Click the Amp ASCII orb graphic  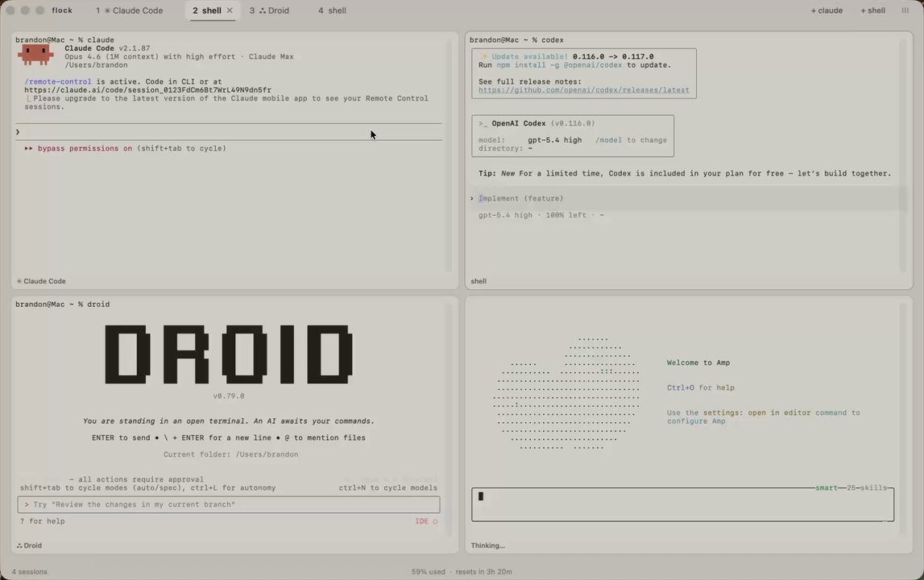[566, 394]
